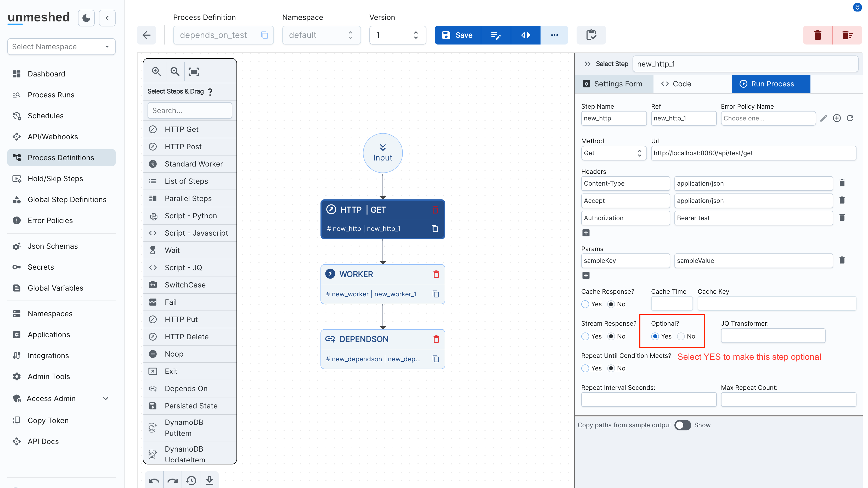This screenshot has width=868, height=488.
Task: Click the Run Process button
Action: point(771,84)
